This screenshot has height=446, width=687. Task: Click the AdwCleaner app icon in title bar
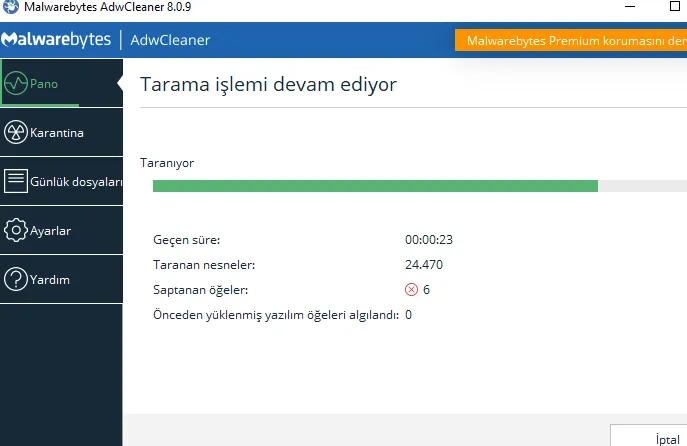[11, 7]
